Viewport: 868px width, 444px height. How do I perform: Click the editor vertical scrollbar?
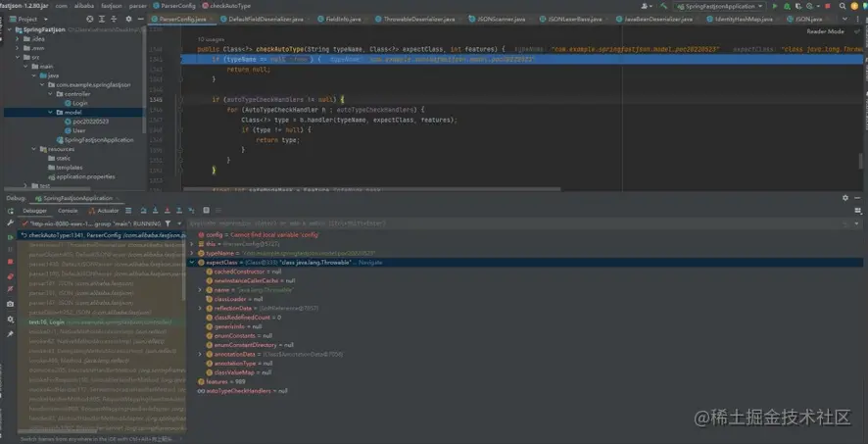(861, 161)
